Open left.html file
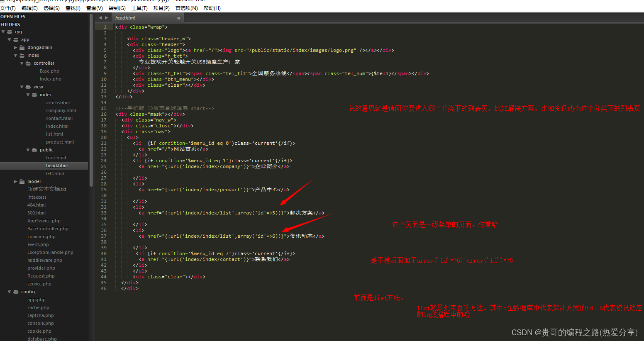 [x=55, y=174]
